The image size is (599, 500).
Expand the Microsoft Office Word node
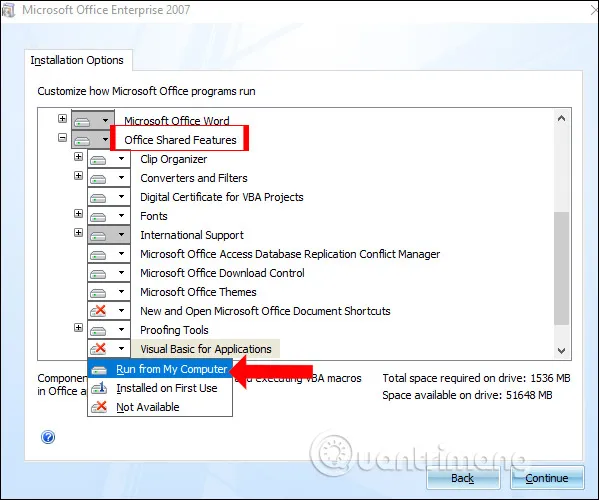coord(62,118)
